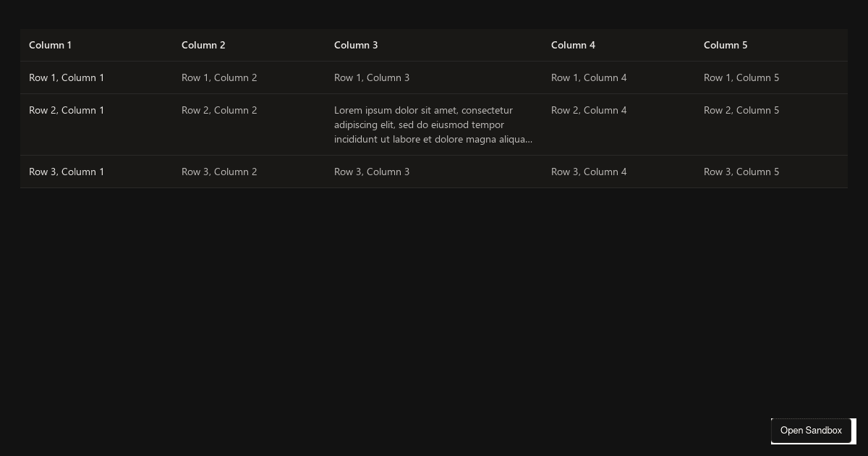Image resolution: width=868 pixels, height=456 pixels.
Task: Sort the table by Column 1 header
Action: 50,45
